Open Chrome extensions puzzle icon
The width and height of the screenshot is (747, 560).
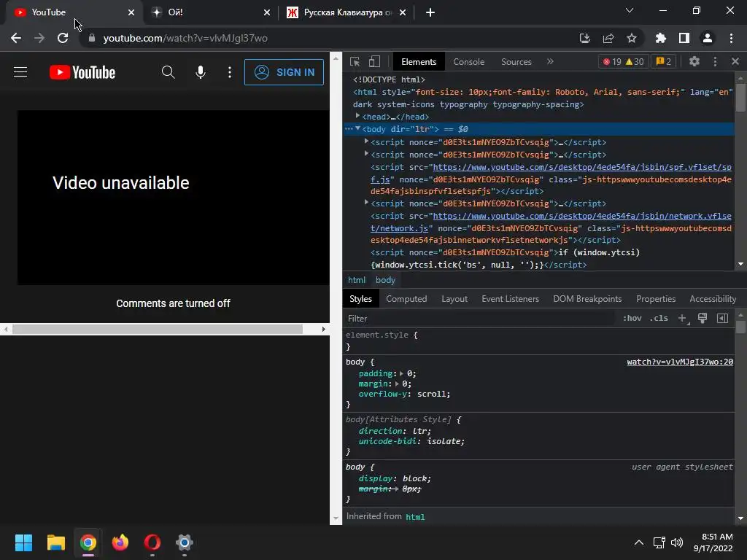click(x=661, y=38)
